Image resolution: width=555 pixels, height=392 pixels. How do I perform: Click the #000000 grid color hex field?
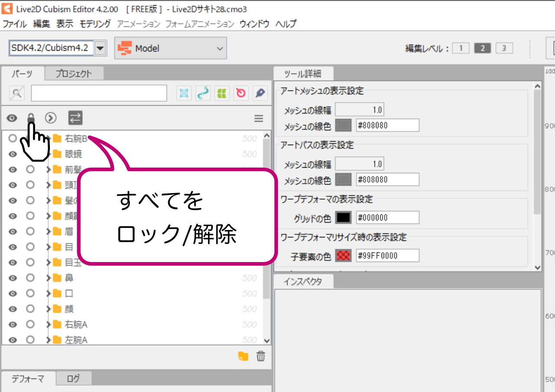[x=388, y=217]
